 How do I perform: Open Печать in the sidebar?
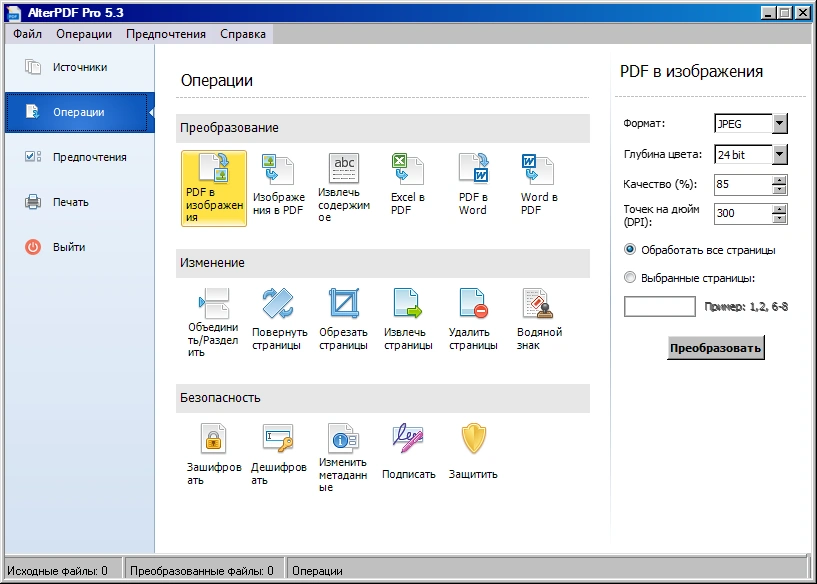(x=80, y=202)
